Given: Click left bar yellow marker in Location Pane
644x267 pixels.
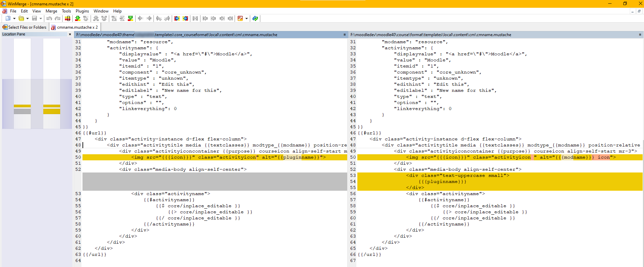Looking at the screenshot, I should [x=22, y=106].
